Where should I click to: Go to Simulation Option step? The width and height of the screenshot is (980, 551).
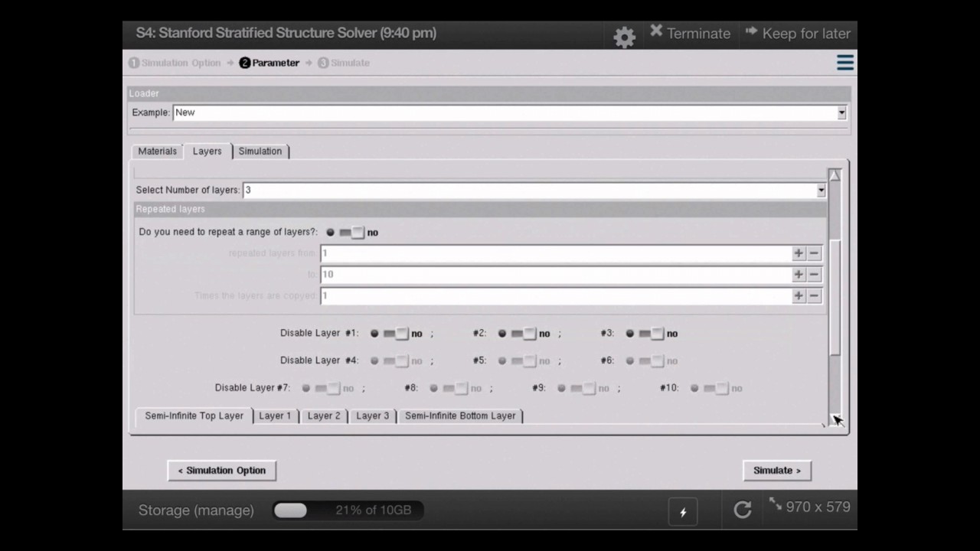[175, 63]
